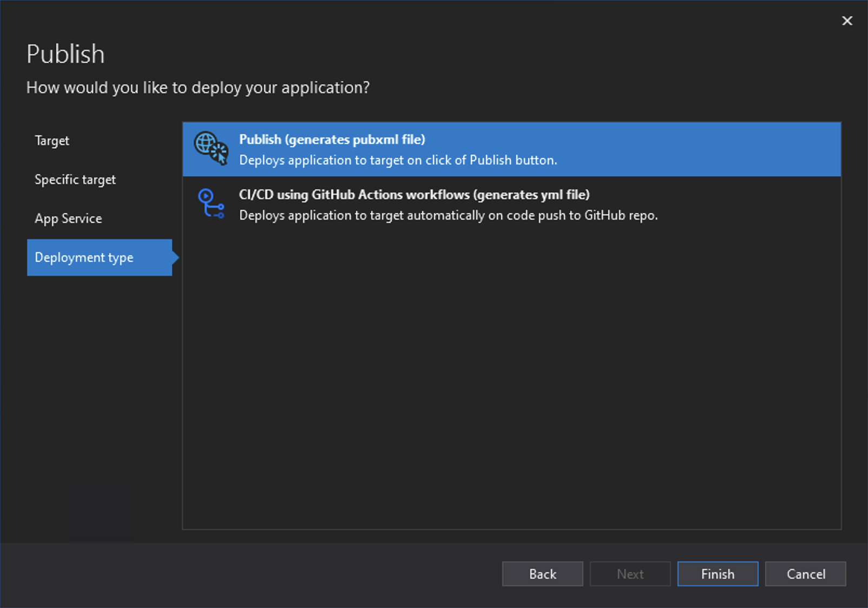Click the play symbol in the CI/CD workflow icon
This screenshot has height=608, width=868.
point(207,195)
